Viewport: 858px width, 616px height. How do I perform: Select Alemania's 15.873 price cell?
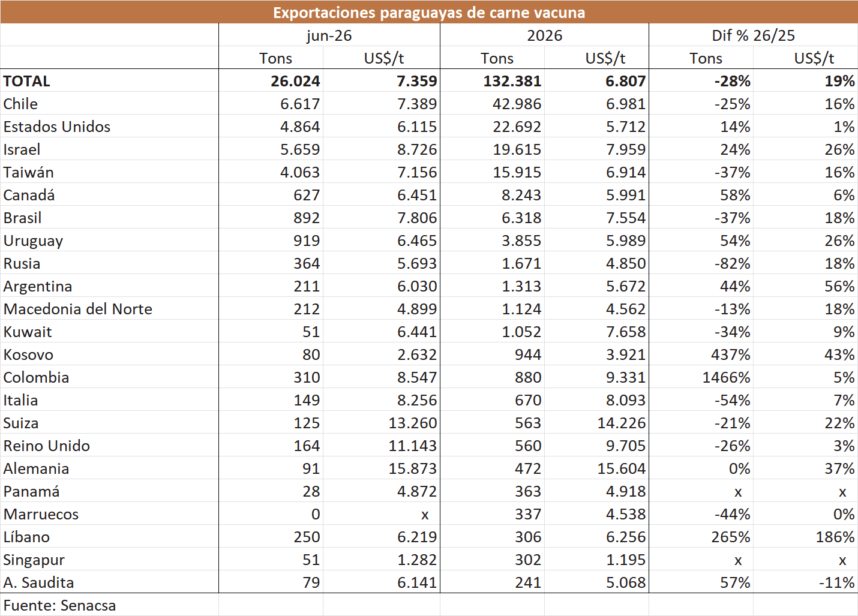coord(413,468)
